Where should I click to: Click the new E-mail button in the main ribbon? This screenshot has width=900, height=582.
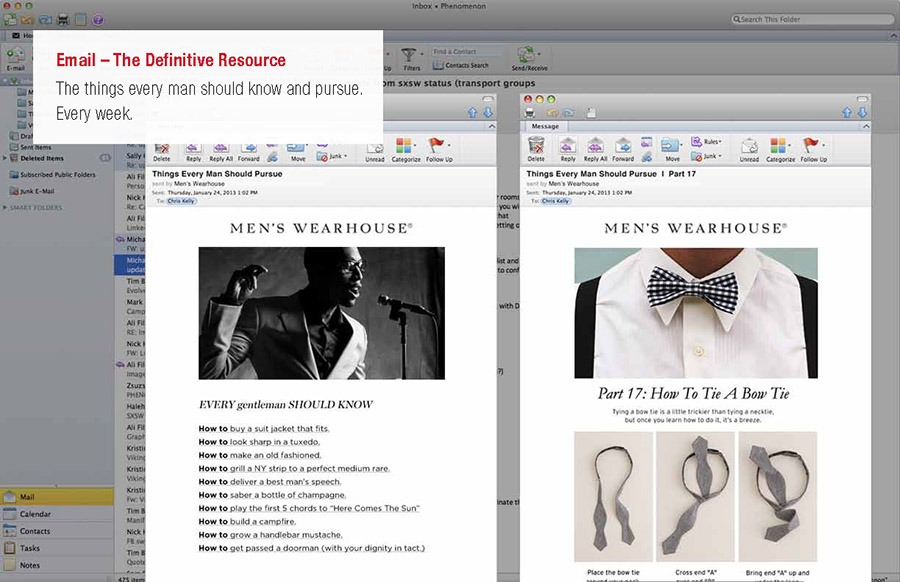[15, 59]
